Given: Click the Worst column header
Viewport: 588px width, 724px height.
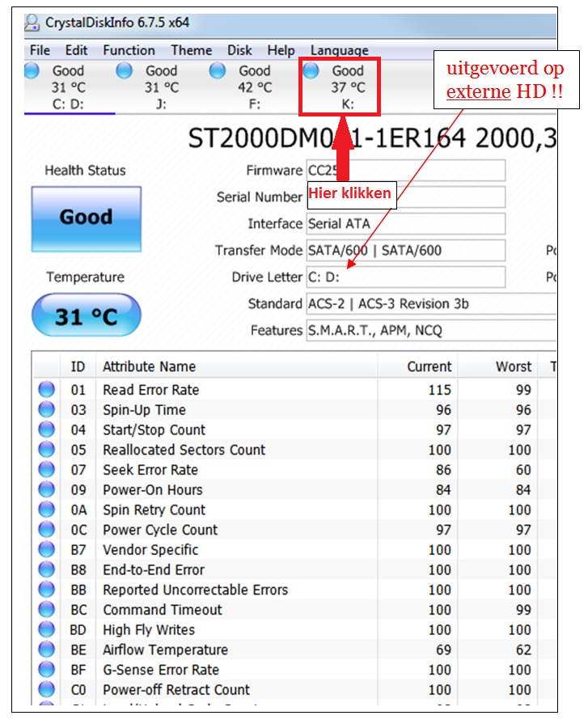Looking at the screenshot, I should [x=497, y=366].
